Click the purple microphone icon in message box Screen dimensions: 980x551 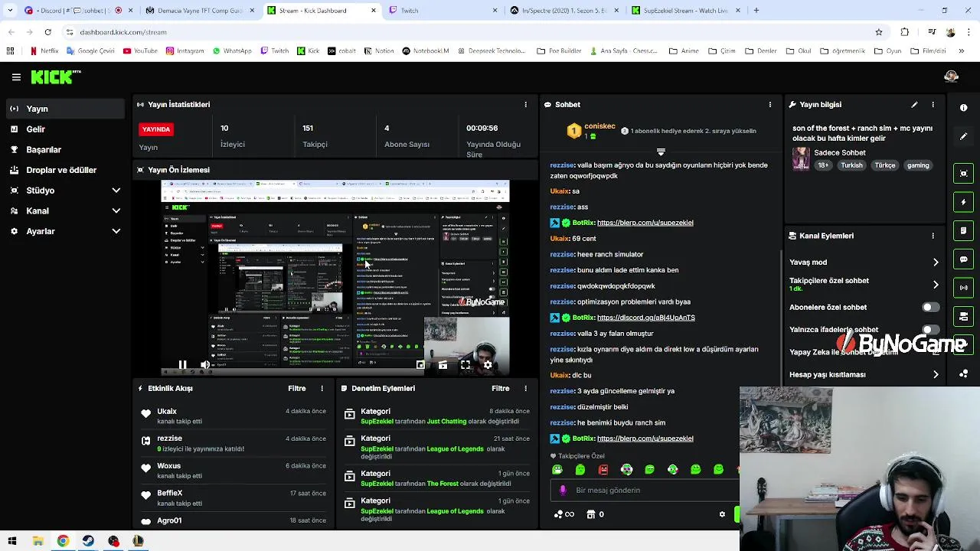coord(563,490)
